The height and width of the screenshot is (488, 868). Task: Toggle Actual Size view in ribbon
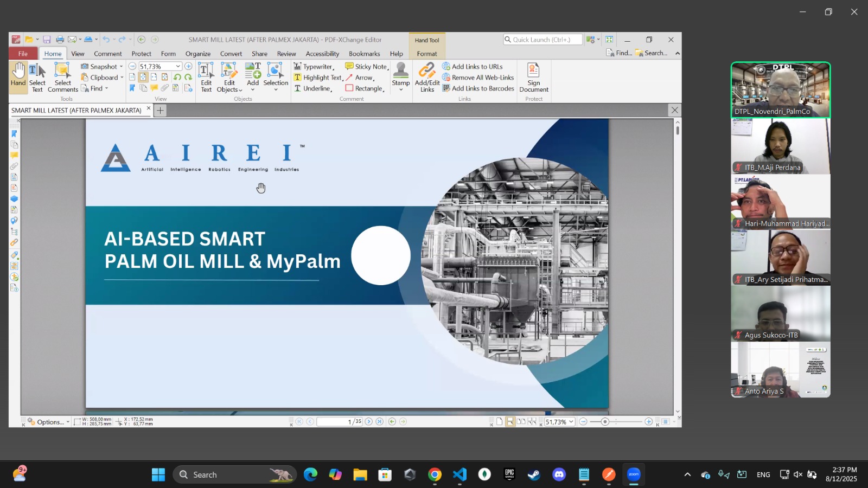tap(132, 77)
